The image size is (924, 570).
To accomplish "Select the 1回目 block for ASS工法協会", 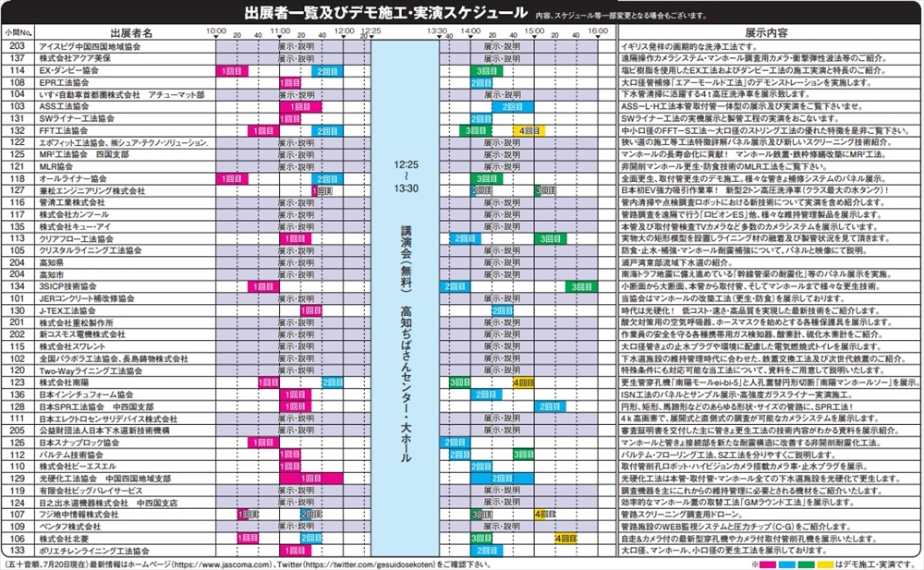I will (x=300, y=106).
